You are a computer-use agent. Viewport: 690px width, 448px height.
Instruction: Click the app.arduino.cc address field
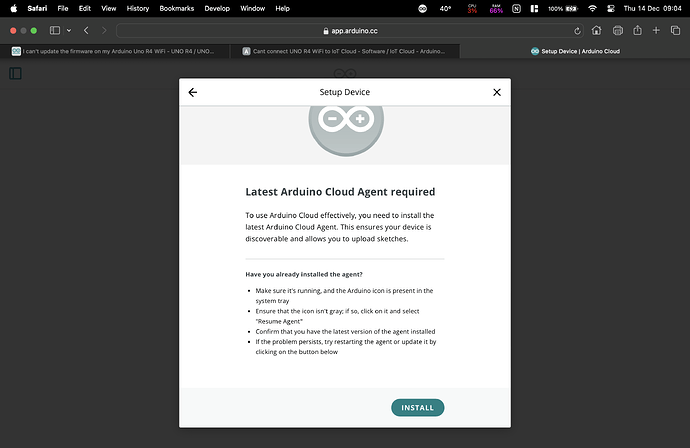350,31
